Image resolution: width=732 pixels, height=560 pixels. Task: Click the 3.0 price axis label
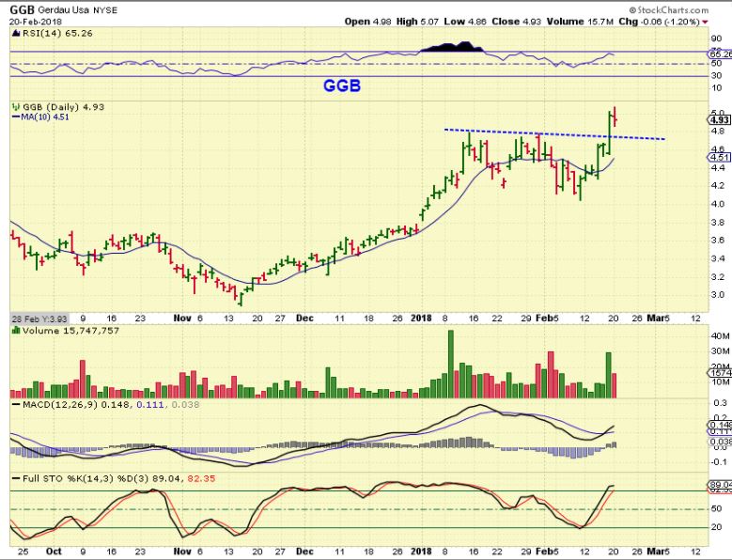point(718,295)
